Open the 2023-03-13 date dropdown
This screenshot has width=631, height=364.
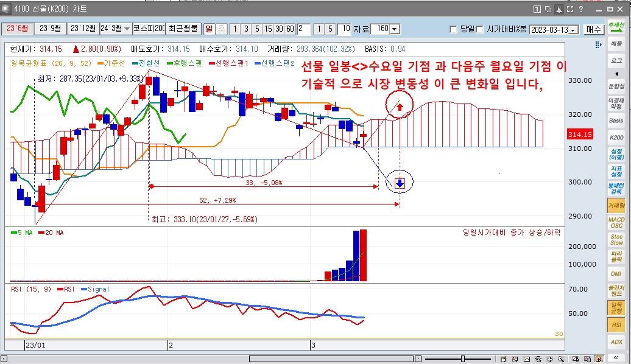click(x=574, y=30)
